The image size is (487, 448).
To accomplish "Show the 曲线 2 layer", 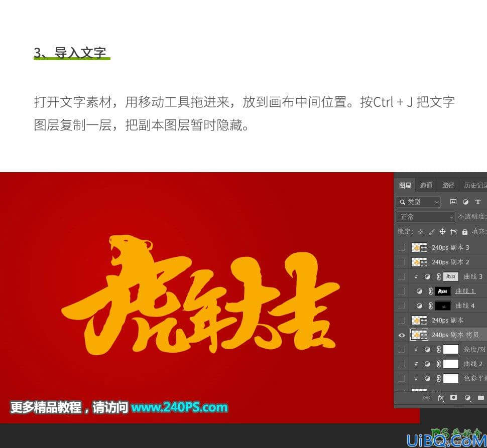I will pyautogui.click(x=401, y=364).
